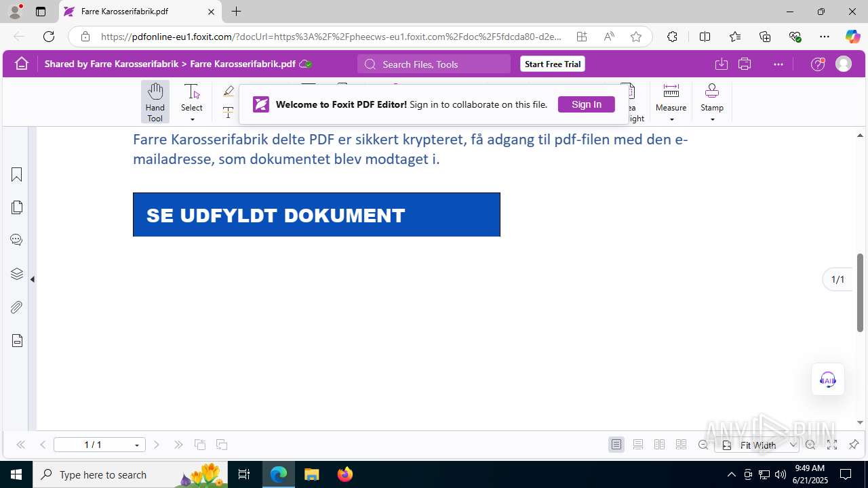
Task: Open the Select tool dropdown arrow
Action: click(192, 120)
